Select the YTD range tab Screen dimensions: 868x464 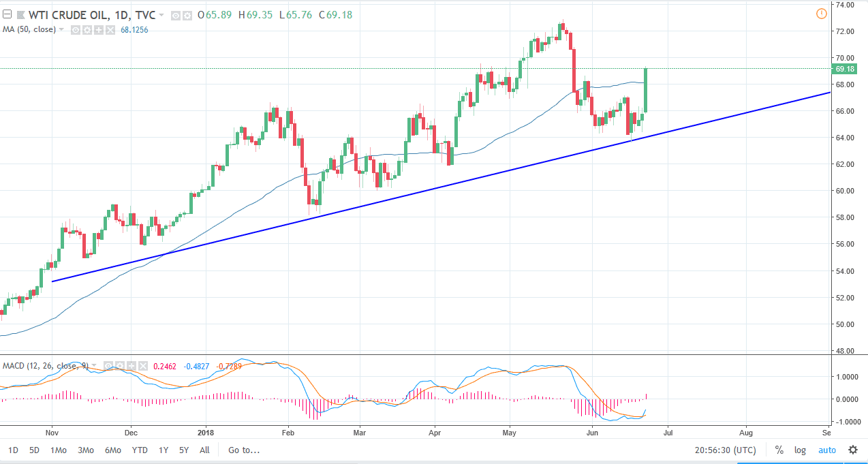click(140, 450)
